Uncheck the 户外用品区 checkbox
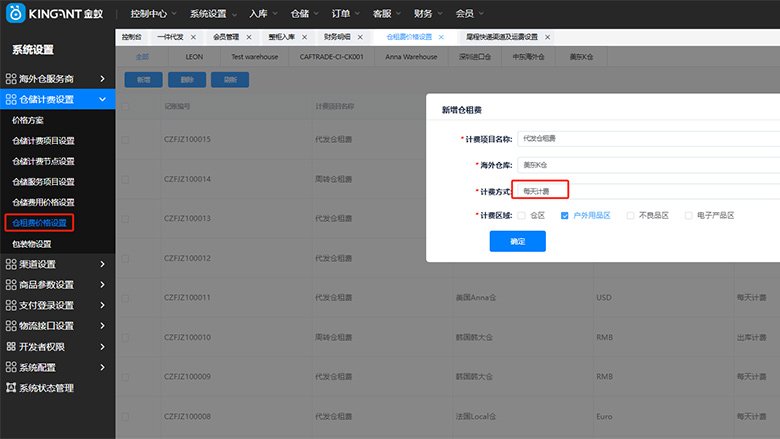780x439 pixels. (x=565, y=215)
